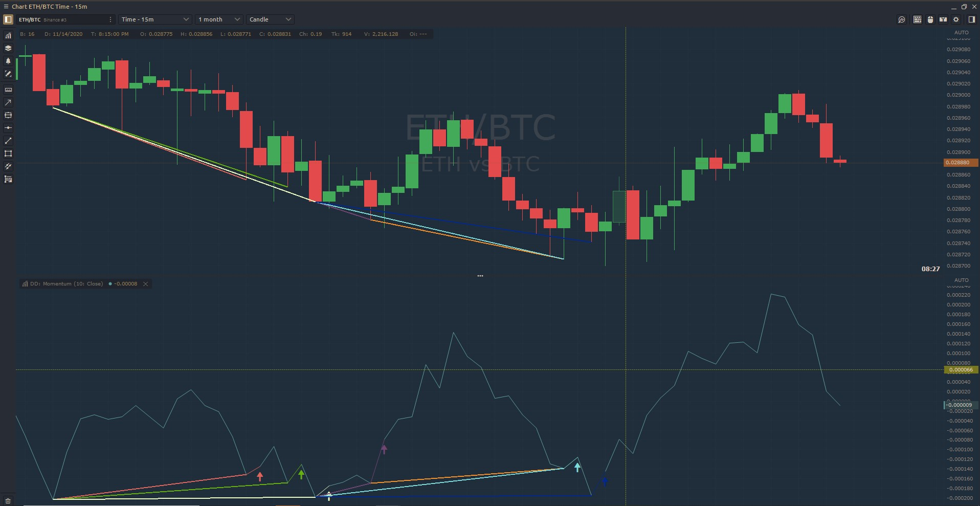The height and width of the screenshot is (506, 980).
Task: Expand the Time - 15m timeframe dropdown
Action: point(155,19)
